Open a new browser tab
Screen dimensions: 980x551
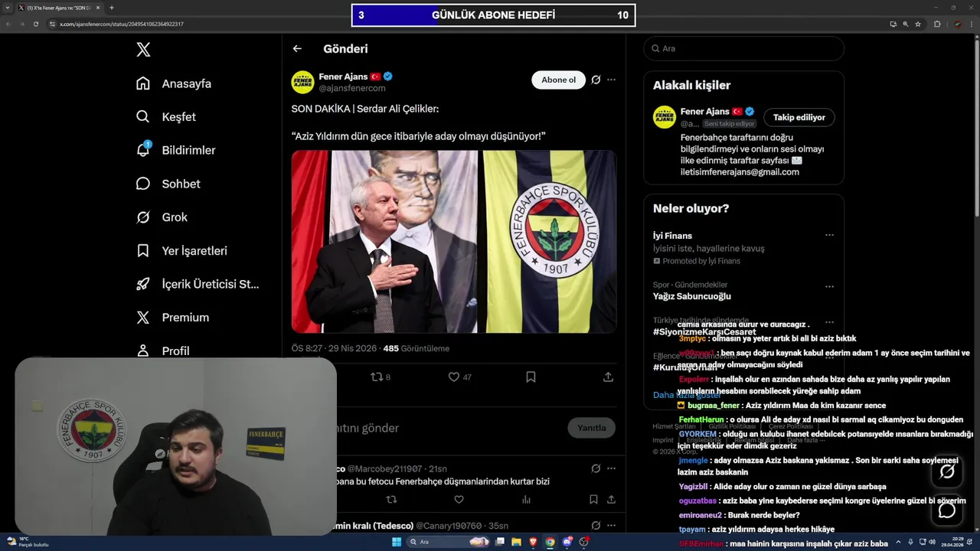112,8
